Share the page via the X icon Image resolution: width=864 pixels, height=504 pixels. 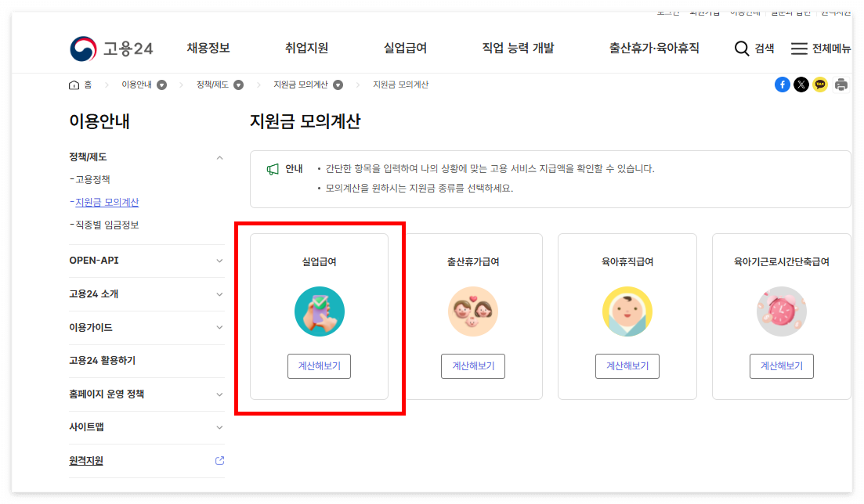[x=801, y=84]
